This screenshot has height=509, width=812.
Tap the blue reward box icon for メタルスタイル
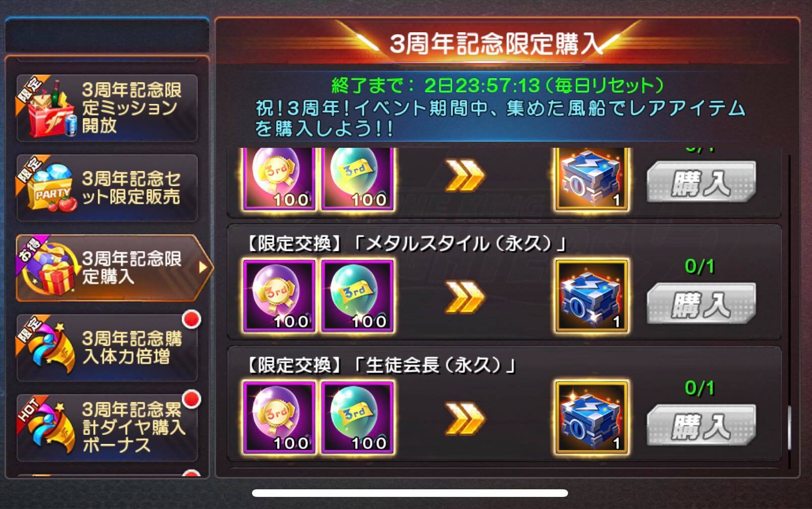pyautogui.click(x=592, y=296)
